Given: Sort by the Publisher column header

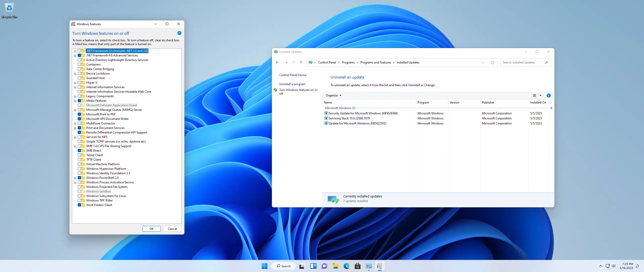Looking at the screenshot, I should [488, 103].
